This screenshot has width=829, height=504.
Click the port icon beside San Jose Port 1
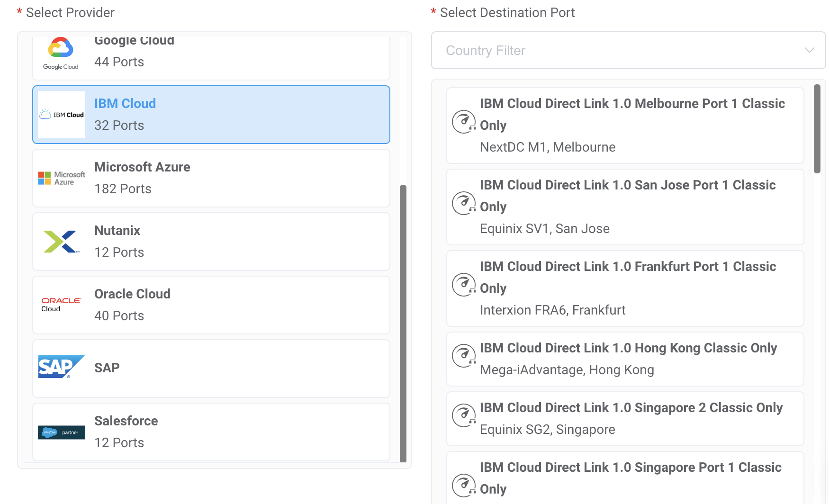coord(464,203)
